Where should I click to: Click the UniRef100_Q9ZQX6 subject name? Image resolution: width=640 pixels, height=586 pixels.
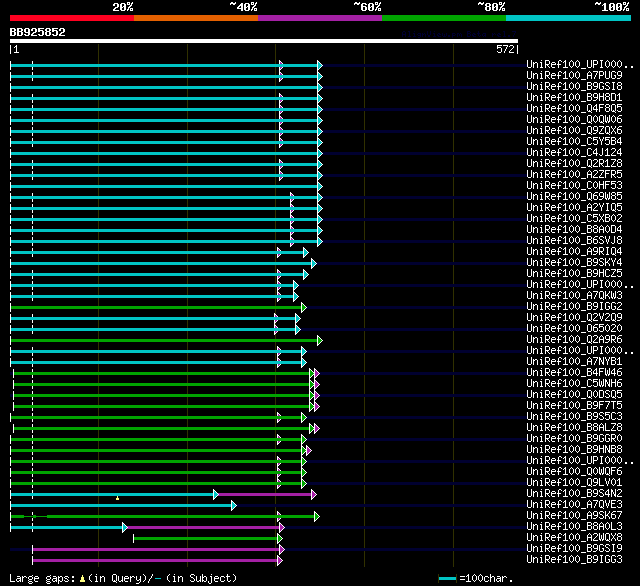pos(574,130)
